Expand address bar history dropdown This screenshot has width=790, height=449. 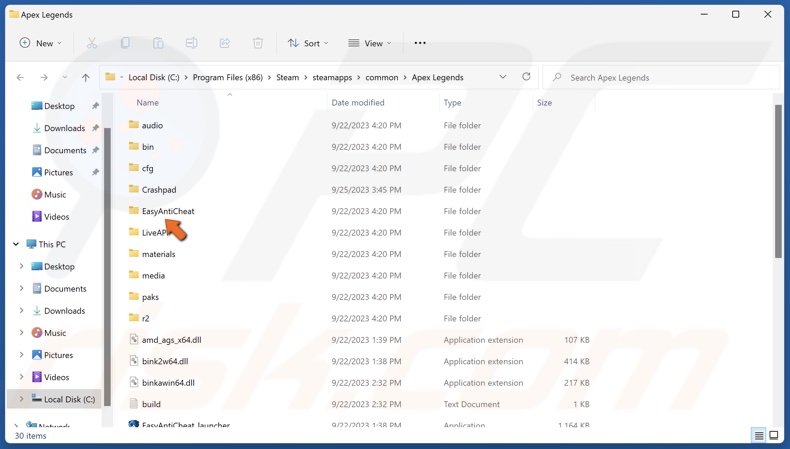point(502,77)
